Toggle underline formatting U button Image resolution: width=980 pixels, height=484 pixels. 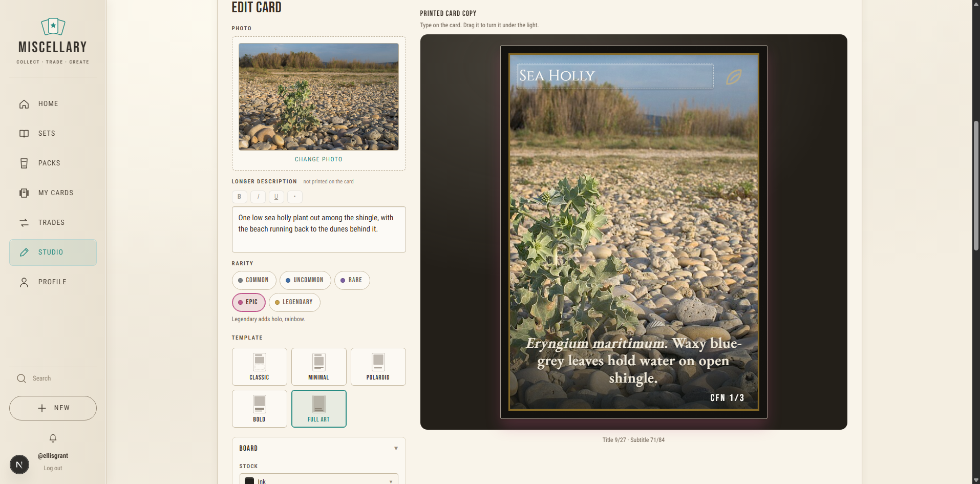tap(276, 197)
